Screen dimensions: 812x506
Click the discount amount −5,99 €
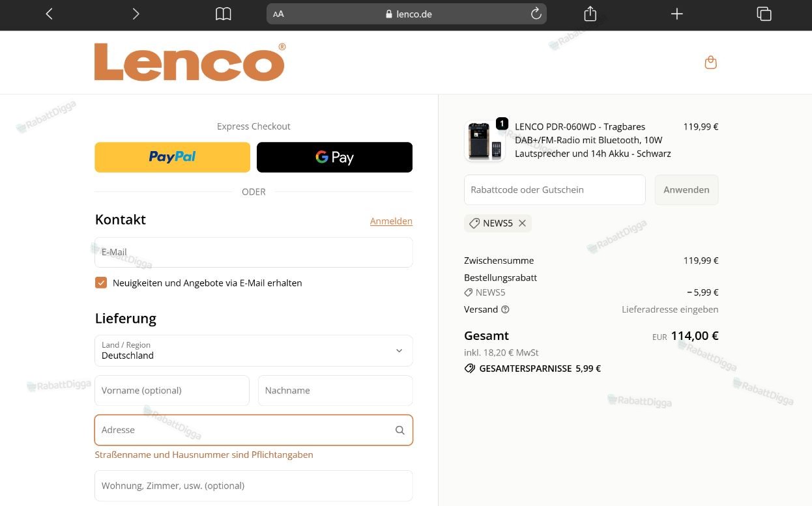point(703,292)
